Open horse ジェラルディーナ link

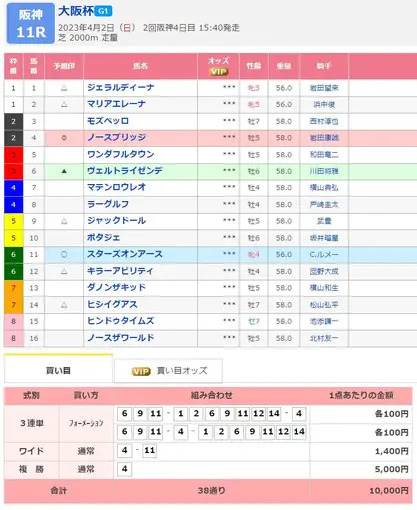(120, 87)
